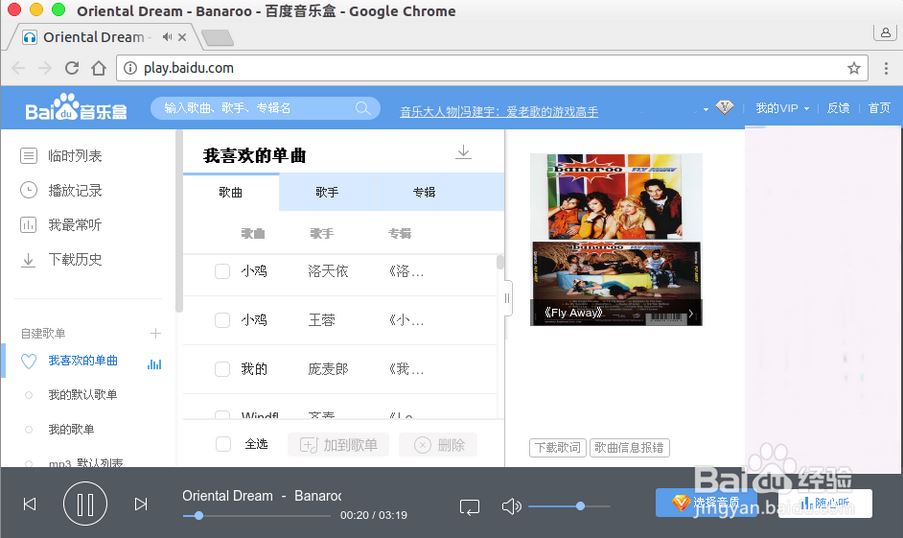Open the Chrome three-dot menu
This screenshot has height=538, width=903.
pos(886,68)
